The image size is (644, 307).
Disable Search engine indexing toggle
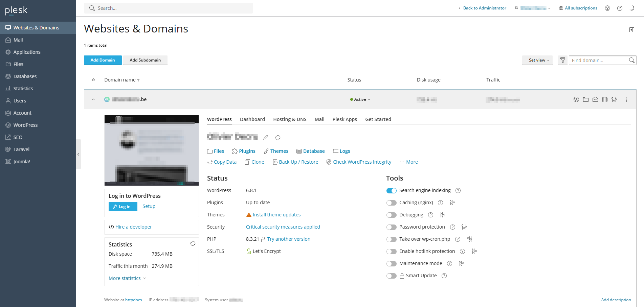[391, 191]
